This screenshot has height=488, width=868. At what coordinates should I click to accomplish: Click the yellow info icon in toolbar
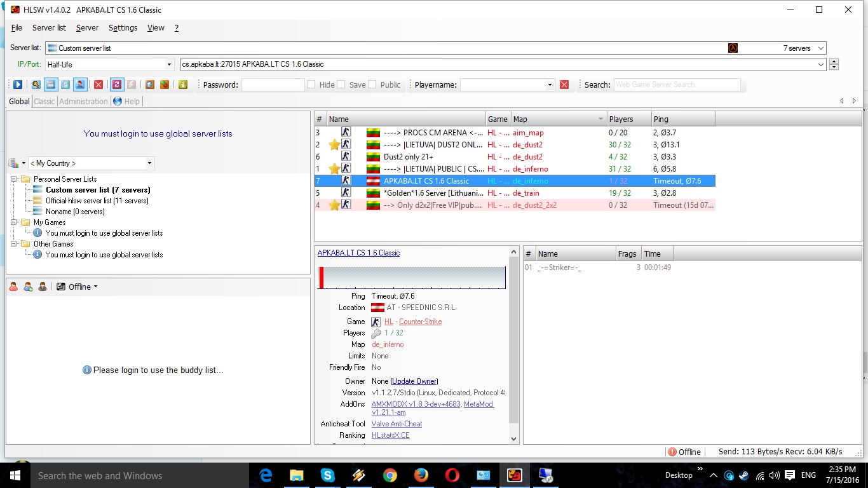183,85
